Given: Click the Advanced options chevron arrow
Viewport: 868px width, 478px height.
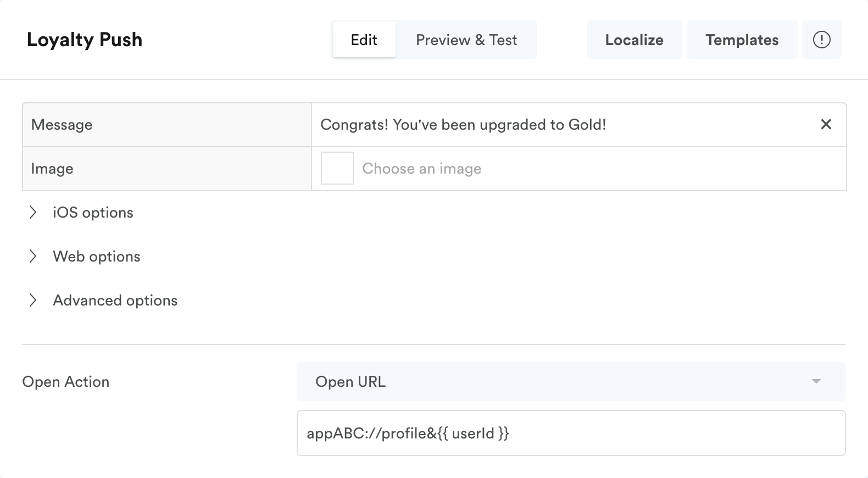Looking at the screenshot, I should pos(33,301).
